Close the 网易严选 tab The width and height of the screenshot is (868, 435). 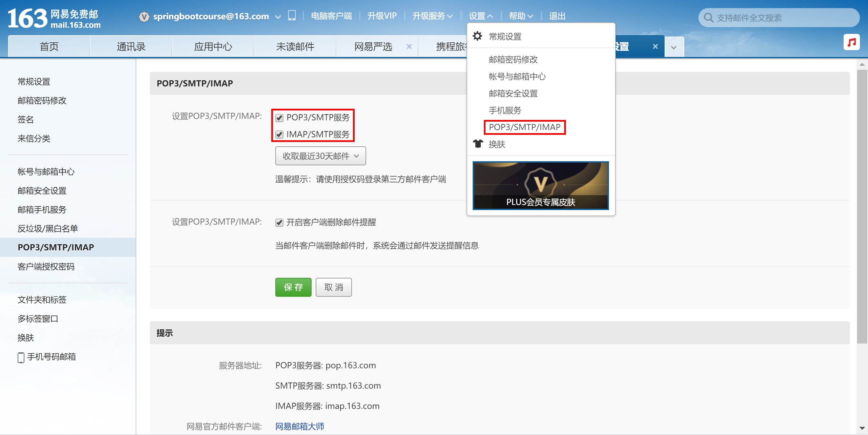(x=409, y=46)
